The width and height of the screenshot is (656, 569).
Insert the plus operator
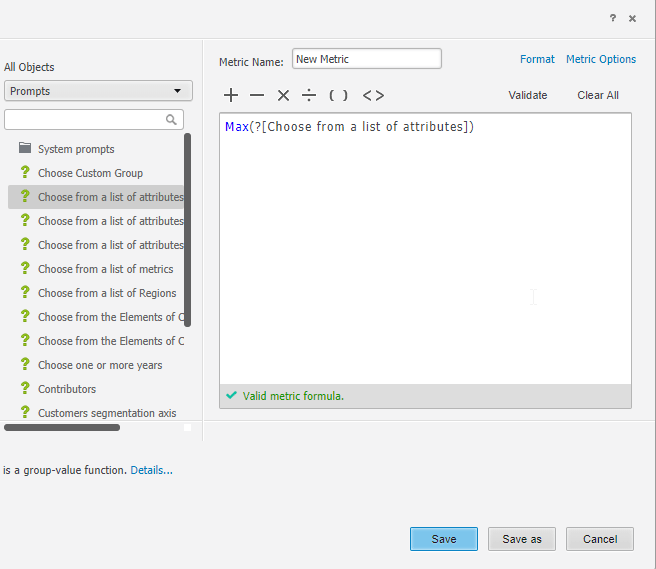pyautogui.click(x=231, y=95)
